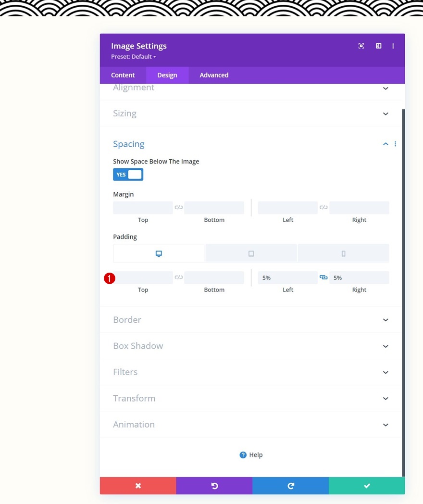
Task: Click the Padding Bottom input field
Action: tap(214, 277)
